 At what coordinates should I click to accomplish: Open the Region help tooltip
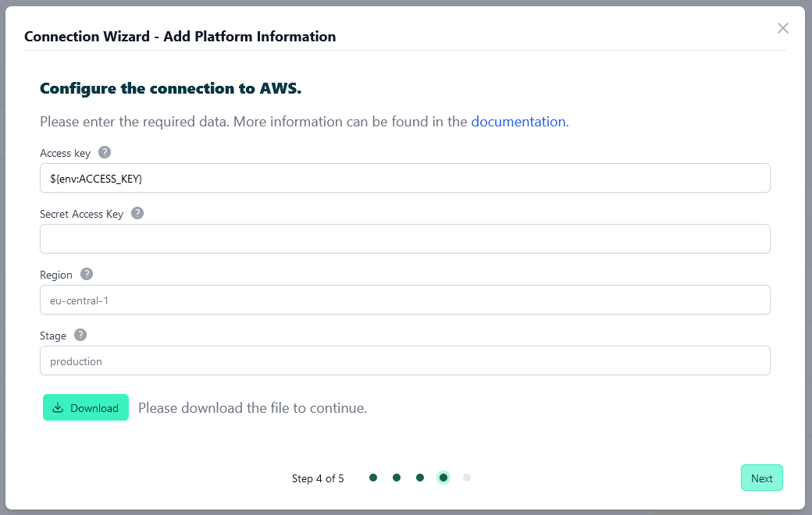pos(87,274)
